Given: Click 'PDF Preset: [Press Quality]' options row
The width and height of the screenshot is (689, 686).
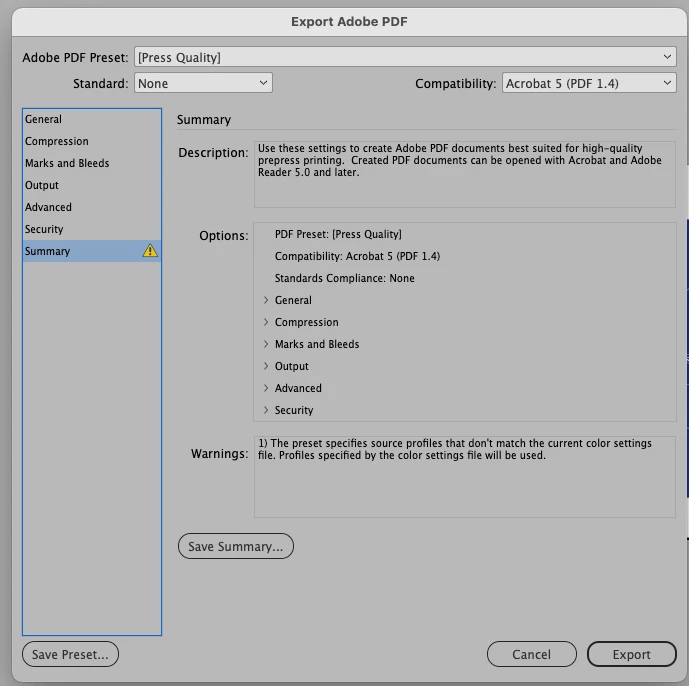Looking at the screenshot, I should pos(338,234).
